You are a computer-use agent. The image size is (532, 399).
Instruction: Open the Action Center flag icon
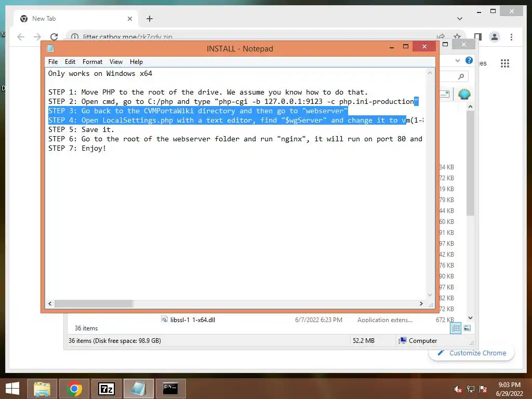click(483, 389)
